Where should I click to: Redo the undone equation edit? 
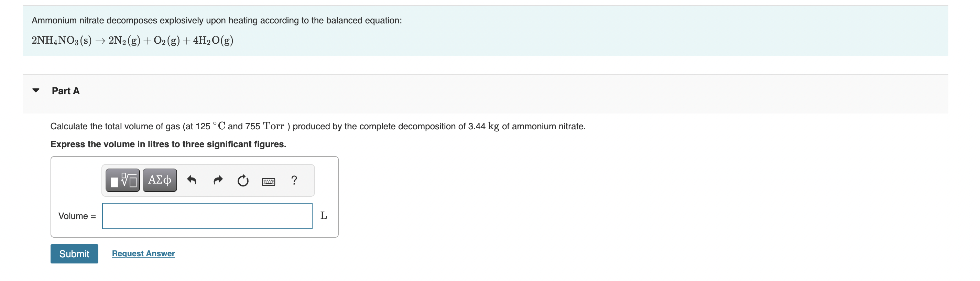(x=218, y=180)
